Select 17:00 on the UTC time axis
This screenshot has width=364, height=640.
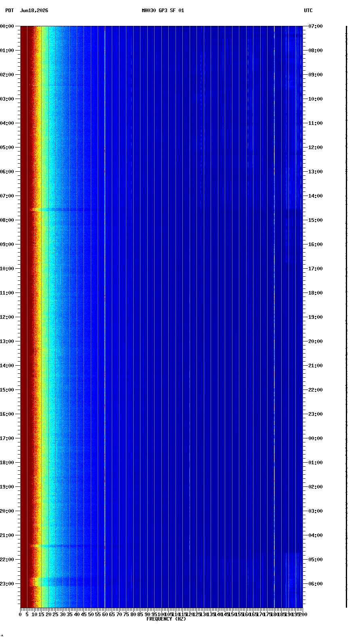(316, 269)
